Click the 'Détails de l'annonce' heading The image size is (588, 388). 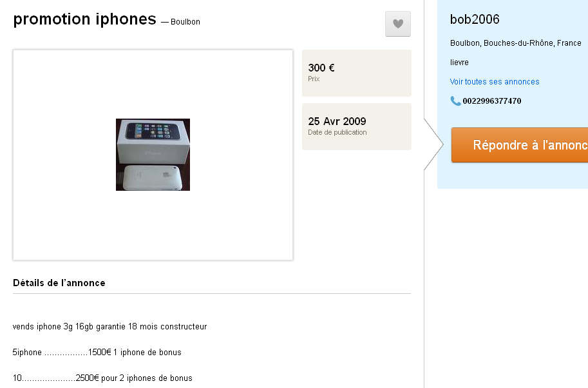(59, 283)
